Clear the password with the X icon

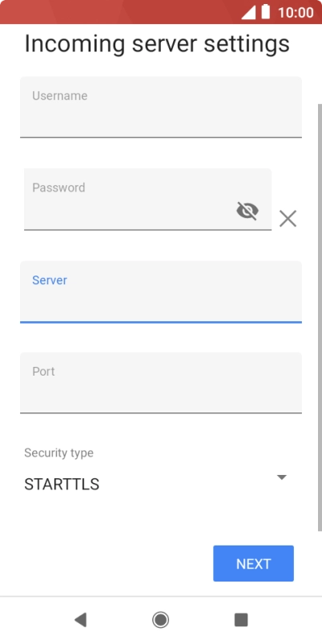tap(288, 219)
